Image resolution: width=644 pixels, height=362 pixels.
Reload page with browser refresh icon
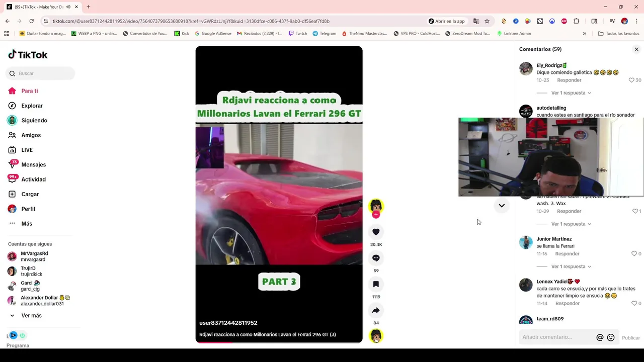click(x=31, y=21)
